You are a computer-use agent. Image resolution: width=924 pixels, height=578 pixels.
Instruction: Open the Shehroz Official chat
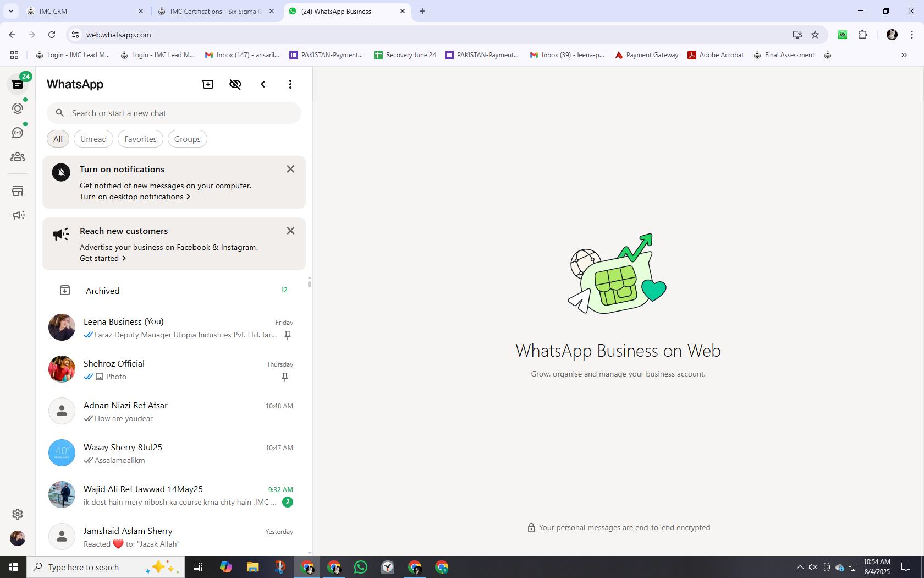pyautogui.click(x=174, y=369)
